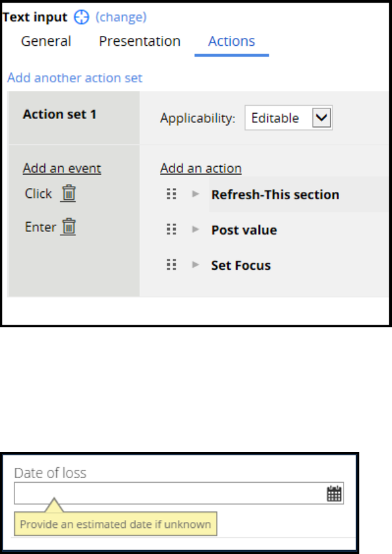Grab the drag handle for Set Focus
The width and height of the screenshot is (392, 554).
(172, 265)
